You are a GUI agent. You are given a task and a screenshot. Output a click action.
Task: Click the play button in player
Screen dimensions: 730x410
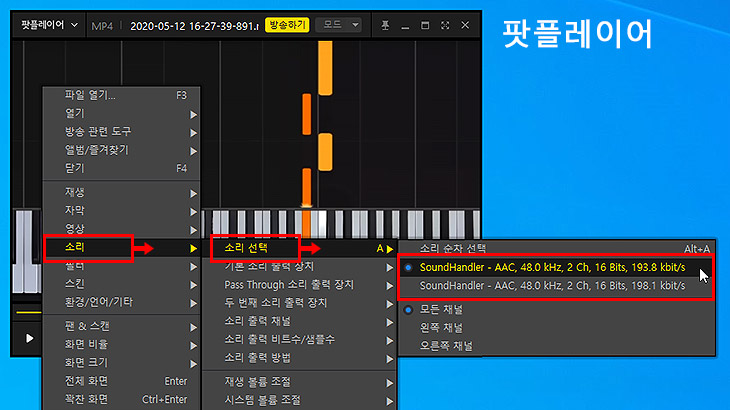click(x=29, y=338)
